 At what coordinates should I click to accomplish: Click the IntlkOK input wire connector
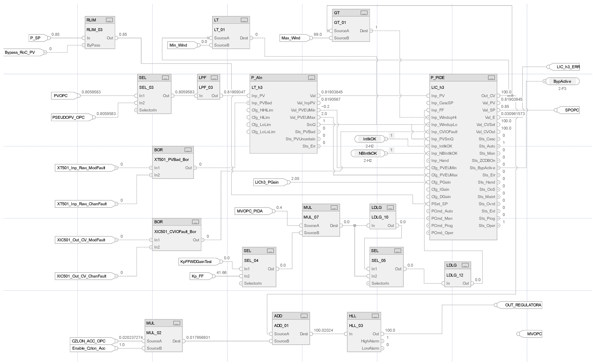tap(369, 139)
